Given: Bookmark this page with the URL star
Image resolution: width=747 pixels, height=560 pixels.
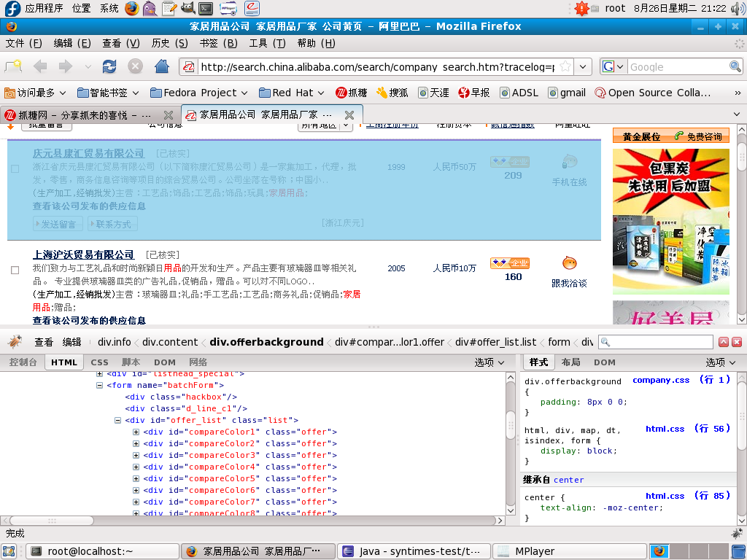Looking at the screenshot, I should [x=565, y=66].
